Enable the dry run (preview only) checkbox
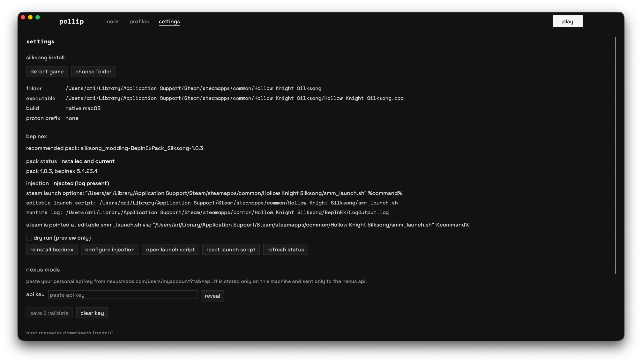 (29, 238)
